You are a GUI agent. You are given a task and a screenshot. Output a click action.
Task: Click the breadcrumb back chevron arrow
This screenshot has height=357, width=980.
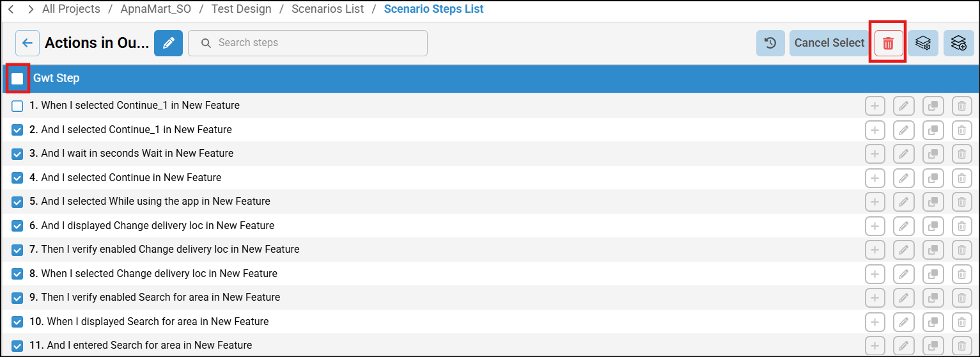10,9
